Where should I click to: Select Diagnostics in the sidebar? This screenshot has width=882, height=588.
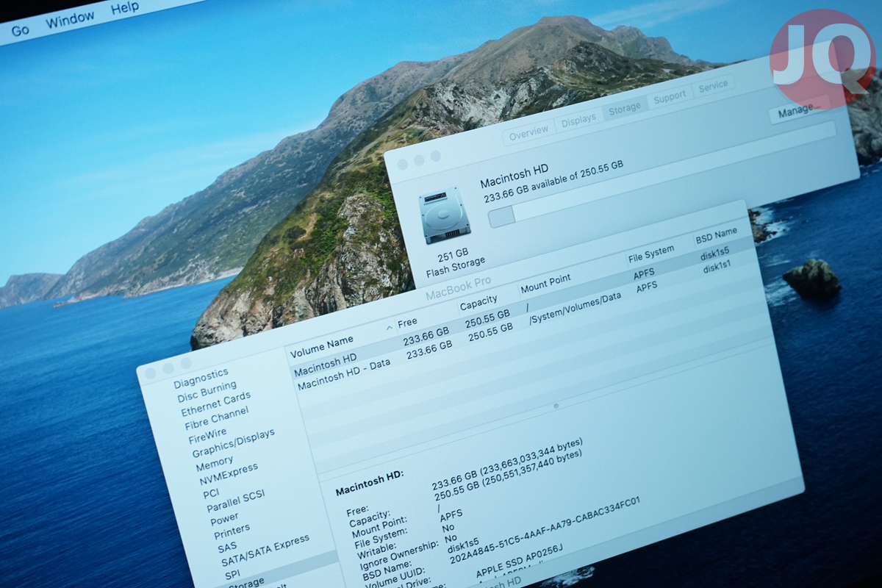coord(201,379)
